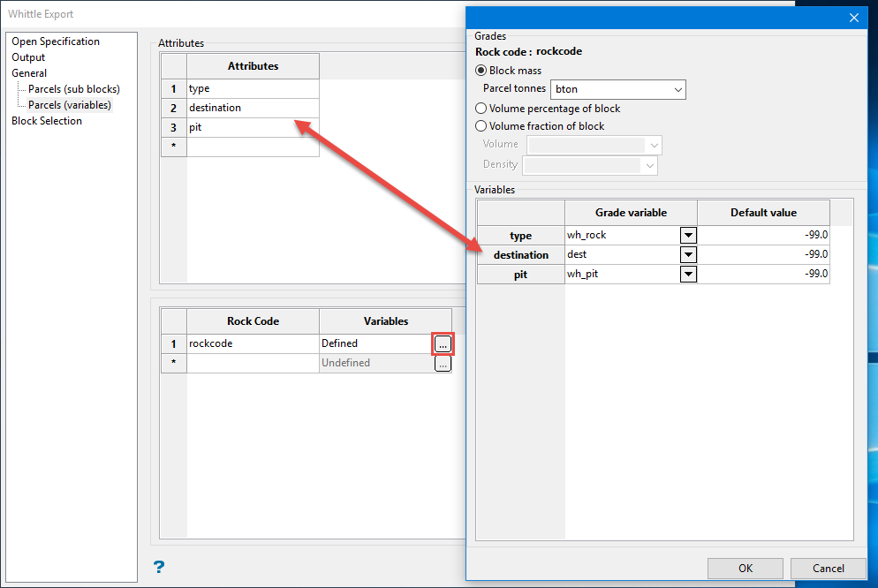Click Cancel in the Grades dialog
This screenshot has width=878, height=588.
point(829,569)
